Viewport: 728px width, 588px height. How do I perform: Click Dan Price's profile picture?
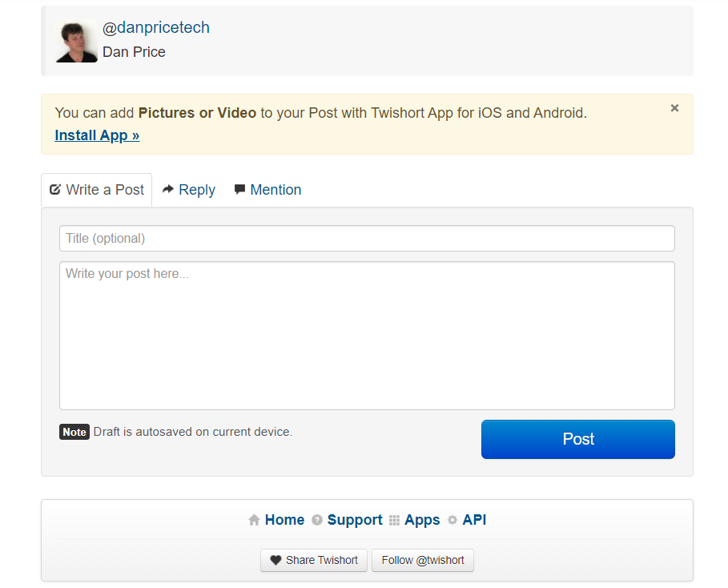76,41
